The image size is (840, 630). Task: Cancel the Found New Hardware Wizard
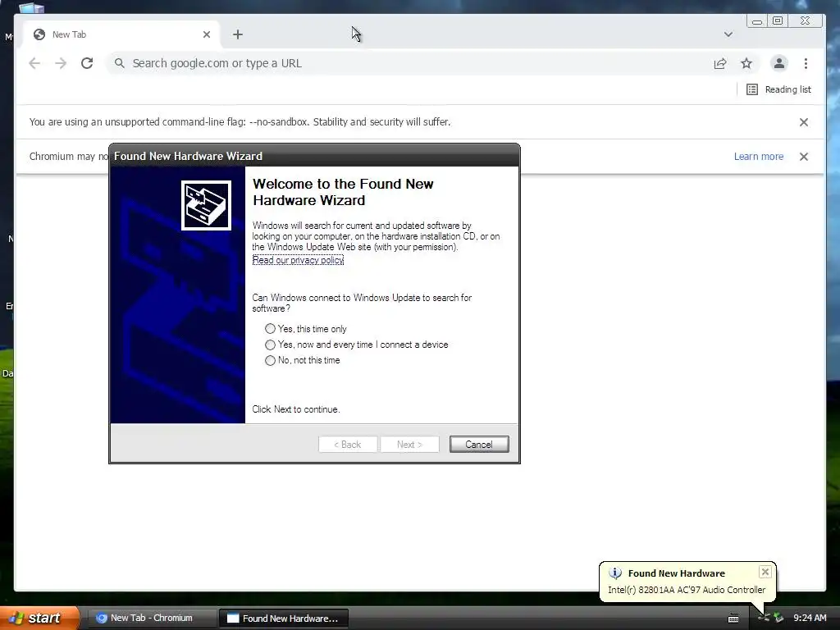[x=479, y=444]
